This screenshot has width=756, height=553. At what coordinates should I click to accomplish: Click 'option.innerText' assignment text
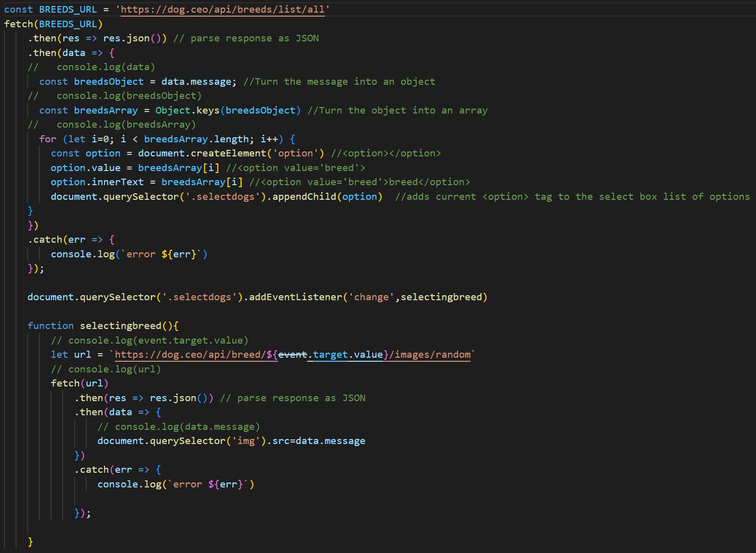97,182
